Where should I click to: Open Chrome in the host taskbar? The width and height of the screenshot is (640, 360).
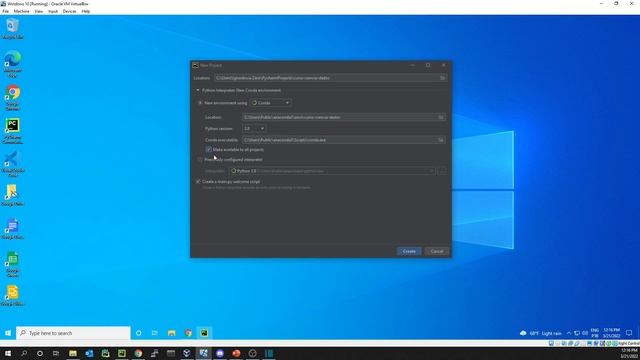coord(138,353)
